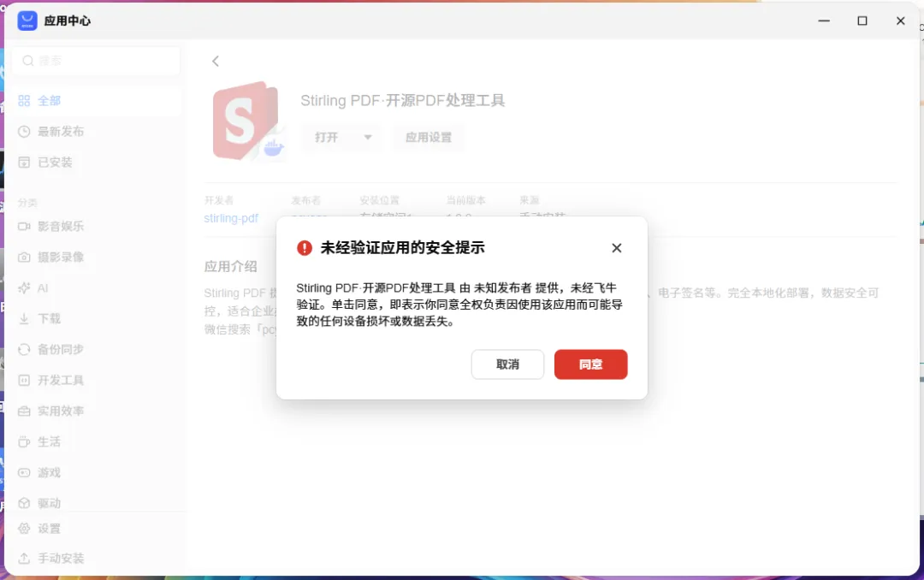
Task: Click the 取消 button in the dialog
Action: 507,364
